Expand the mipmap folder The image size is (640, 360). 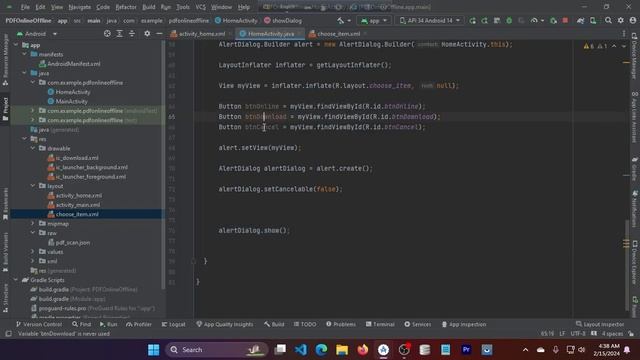33,223
